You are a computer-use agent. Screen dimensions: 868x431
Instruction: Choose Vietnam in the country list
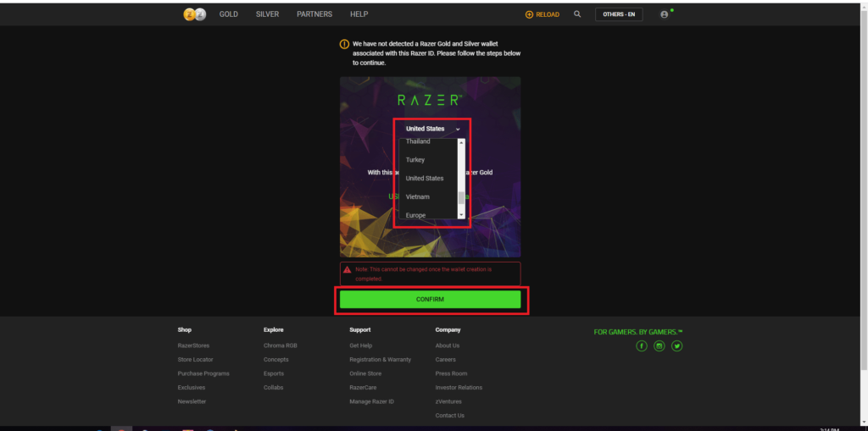click(417, 196)
